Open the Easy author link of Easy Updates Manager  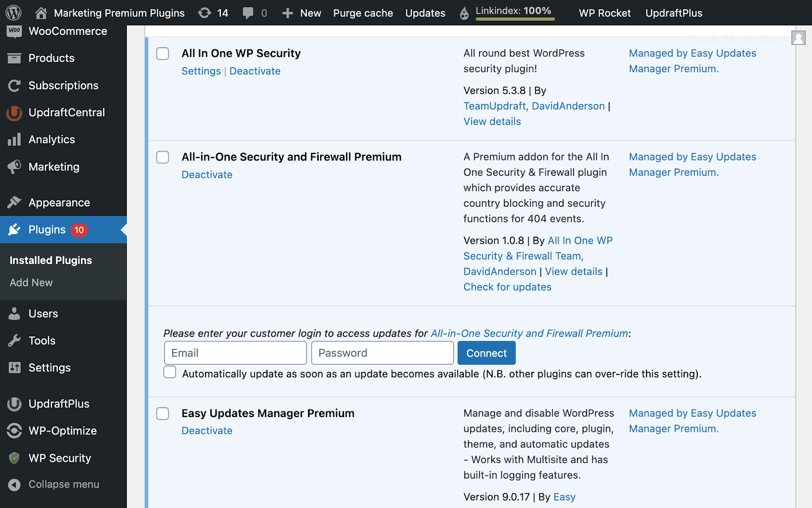point(564,497)
